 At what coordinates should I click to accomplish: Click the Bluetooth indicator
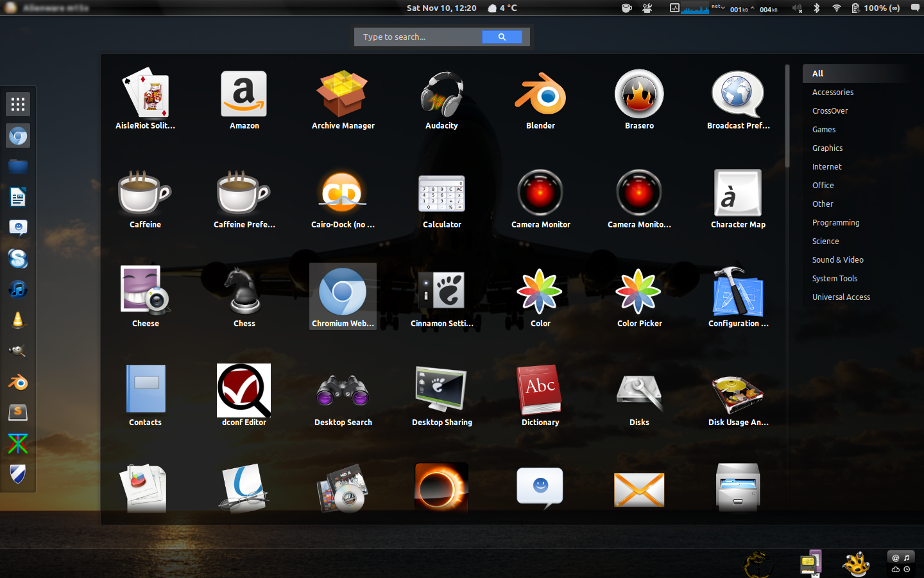(817, 8)
